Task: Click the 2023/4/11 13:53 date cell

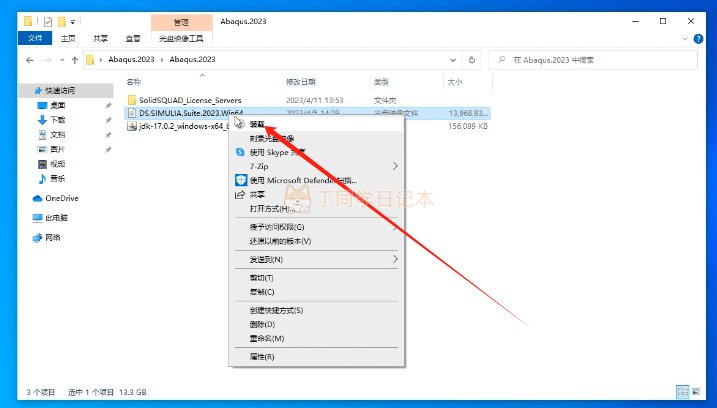Action: pyautogui.click(x=315, y=100)
